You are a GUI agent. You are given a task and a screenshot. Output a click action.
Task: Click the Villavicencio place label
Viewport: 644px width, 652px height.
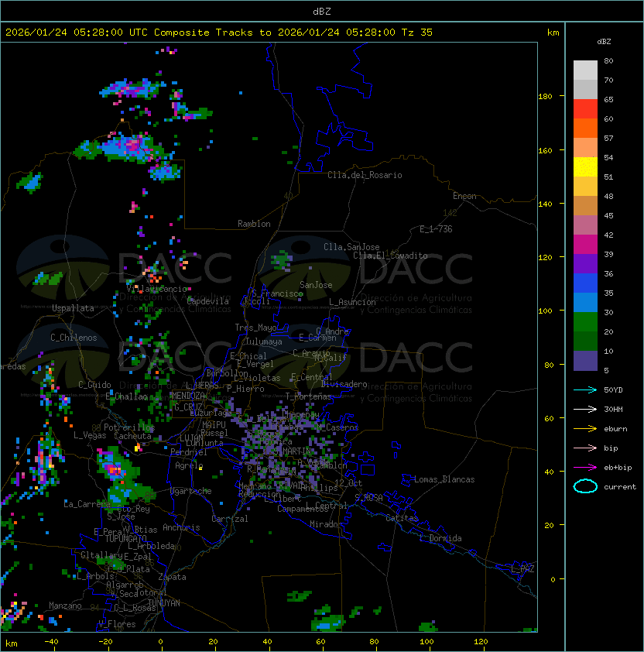coord(156,289)
